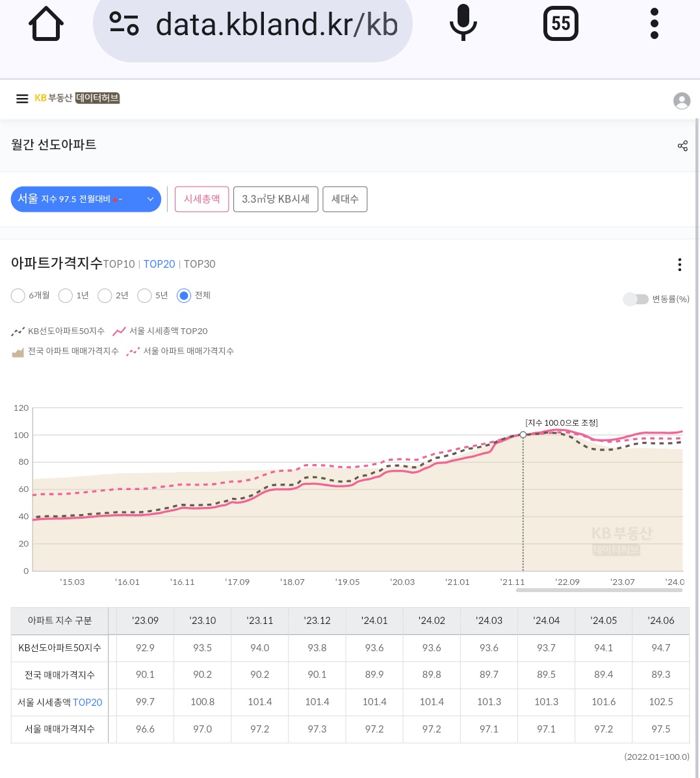Screen dimensions: 700x778
Task: Toggle the 변동률(%) switch
Action: coord(636,299)
